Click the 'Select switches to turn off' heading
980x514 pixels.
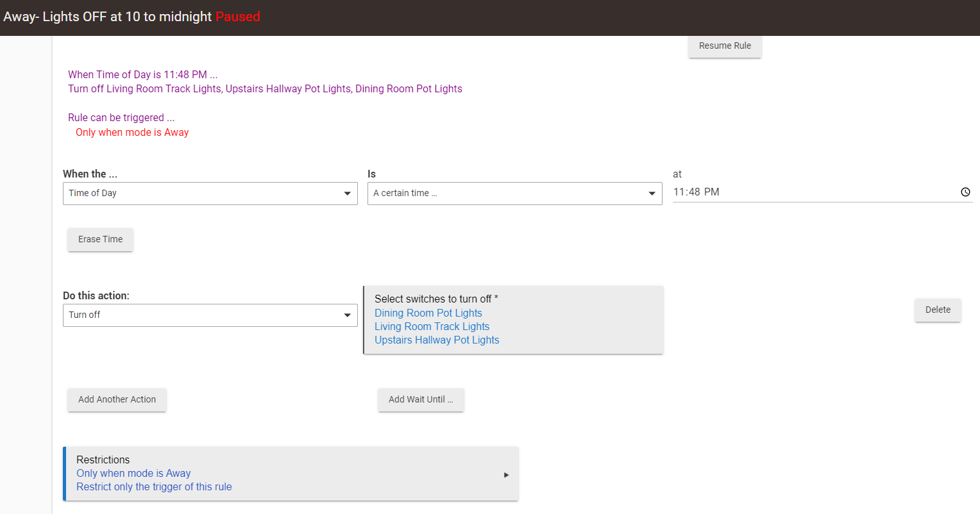(436, 299)
